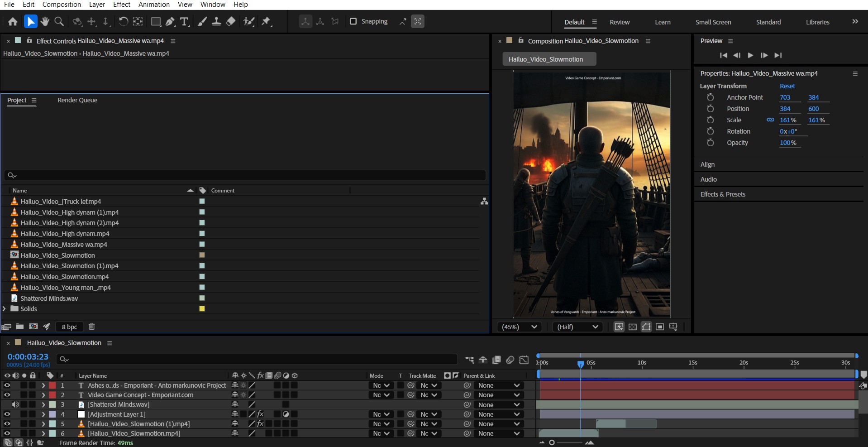The image size is (868, 447).
Task: Open the Effect menu
Action: pos(121,5)
